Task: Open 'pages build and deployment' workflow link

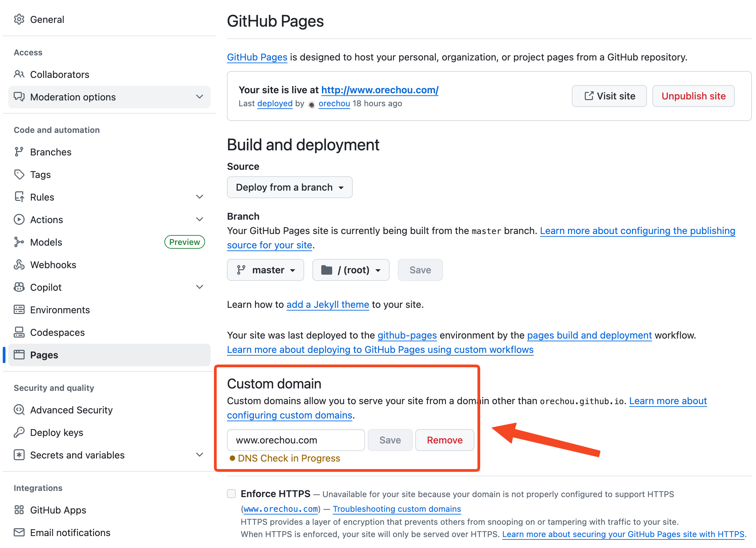Action: coord(589,335)
